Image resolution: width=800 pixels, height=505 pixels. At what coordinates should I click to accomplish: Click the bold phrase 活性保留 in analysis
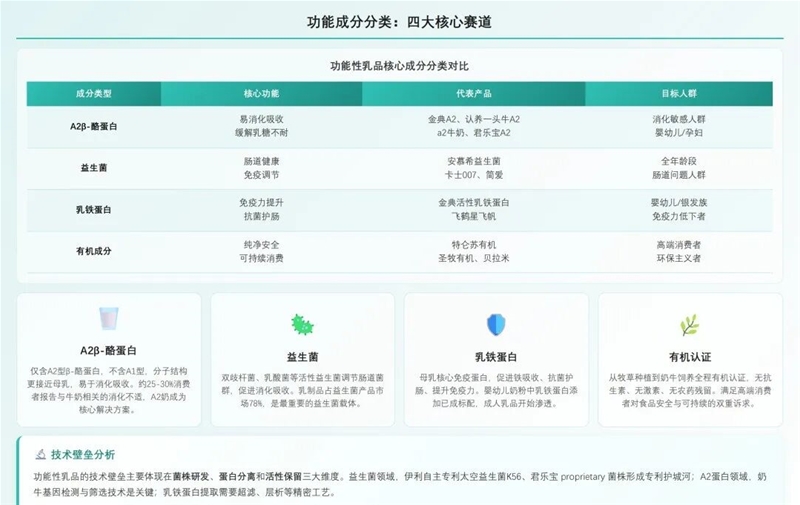point(284,477)
